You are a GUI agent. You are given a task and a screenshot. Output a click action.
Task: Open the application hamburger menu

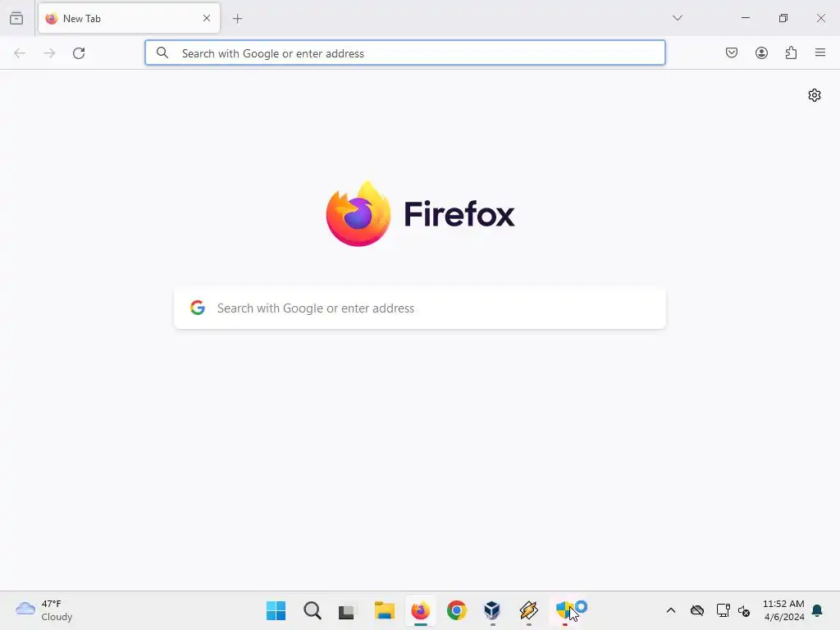(x=820, y=52)
